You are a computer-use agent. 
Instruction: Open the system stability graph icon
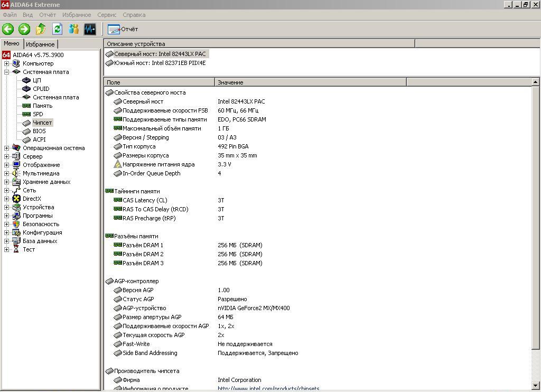point(90,29)
